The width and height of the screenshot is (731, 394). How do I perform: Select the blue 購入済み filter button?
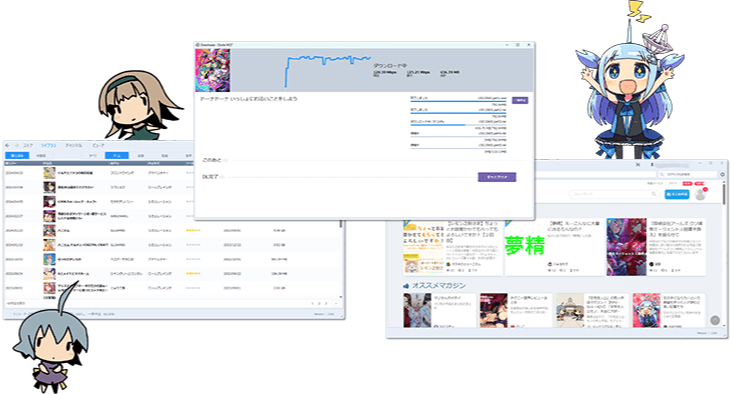pyautogui.click(x=17, y=155)
